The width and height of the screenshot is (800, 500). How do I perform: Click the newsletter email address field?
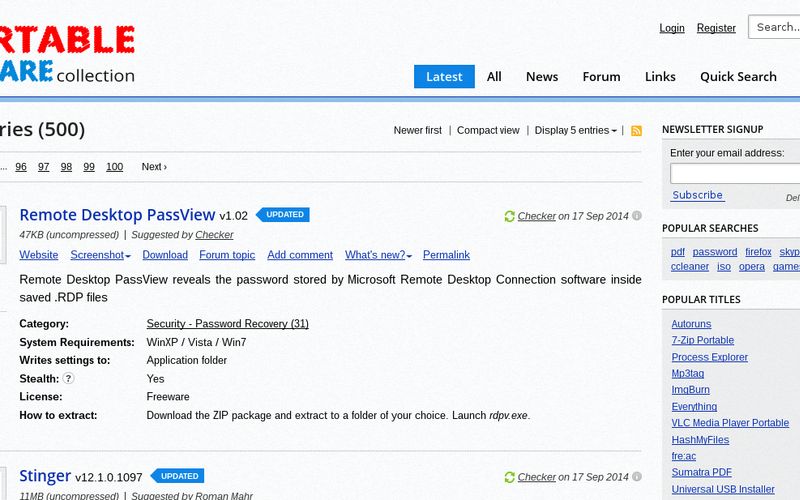pos(735,173)
